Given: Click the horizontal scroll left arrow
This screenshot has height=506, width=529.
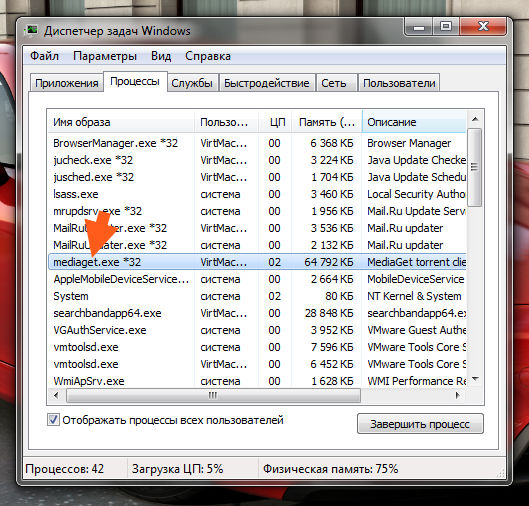Looking at the screenshot, I should [x=56, y=395].
